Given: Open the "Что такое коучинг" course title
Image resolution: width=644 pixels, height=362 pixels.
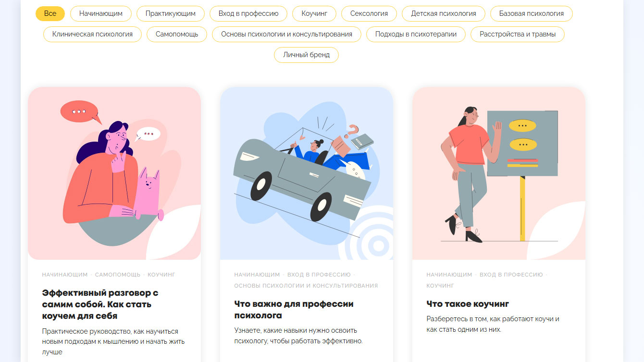Looking at the screenshot, I should tap(468, 304).
